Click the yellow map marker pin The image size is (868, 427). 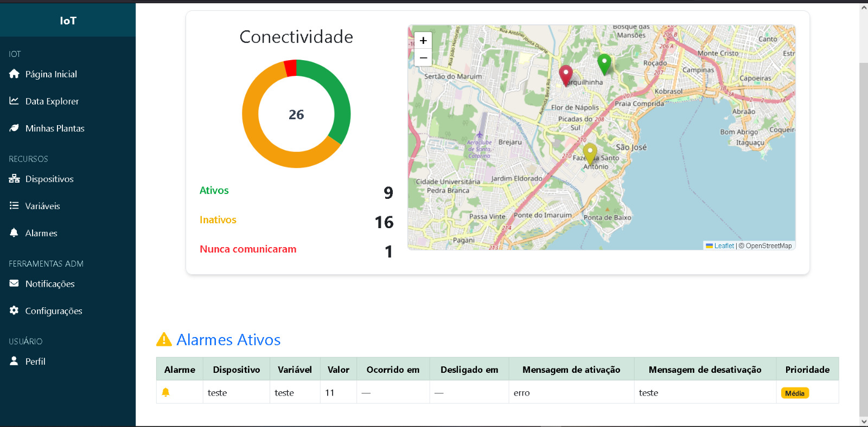590,154
